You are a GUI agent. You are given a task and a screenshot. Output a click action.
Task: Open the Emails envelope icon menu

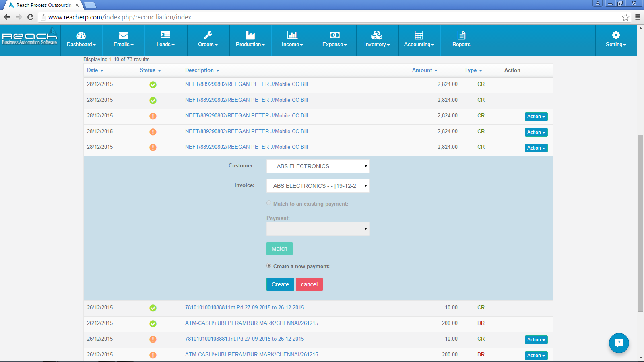pos(124,40)
